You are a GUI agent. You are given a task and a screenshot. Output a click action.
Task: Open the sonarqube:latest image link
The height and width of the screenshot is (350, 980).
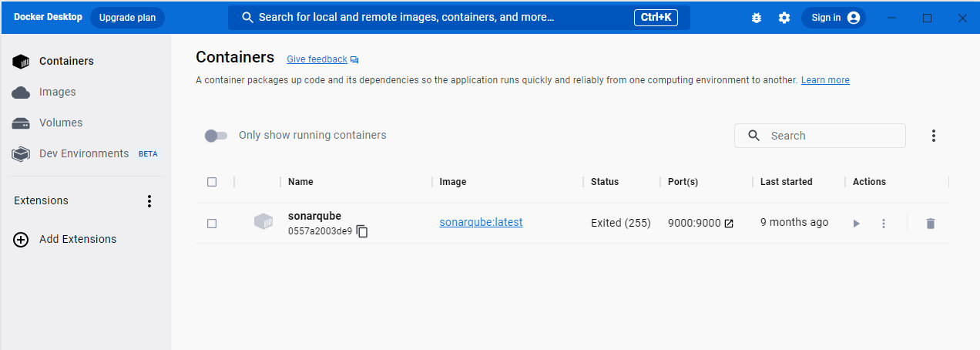(481, 222)
